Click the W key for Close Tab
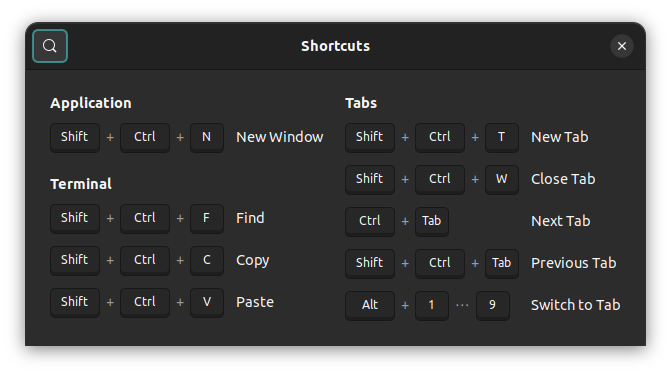 click(502, 179)
